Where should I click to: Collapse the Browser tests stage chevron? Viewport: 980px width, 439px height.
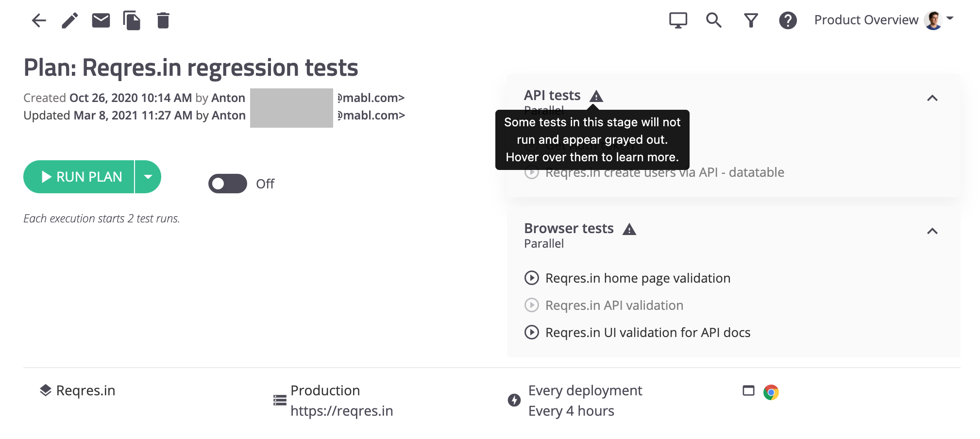pos(932,231)
